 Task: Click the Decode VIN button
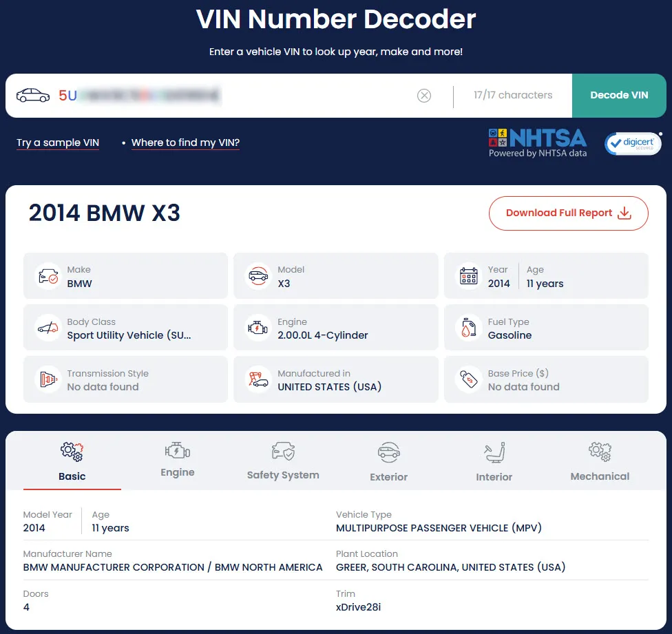[619, 96]
